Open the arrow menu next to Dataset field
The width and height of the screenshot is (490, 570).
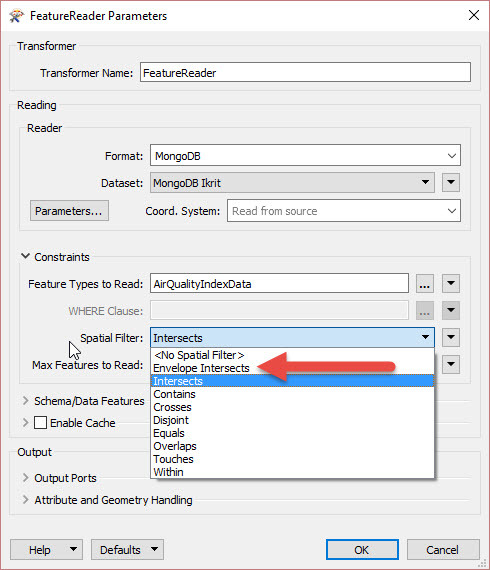coord(451,182)
